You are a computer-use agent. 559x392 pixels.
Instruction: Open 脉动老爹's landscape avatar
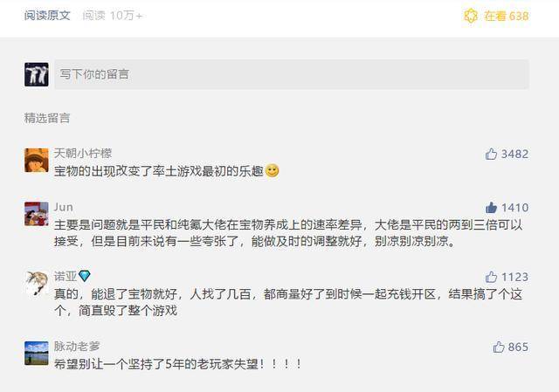tap(37, 354)
